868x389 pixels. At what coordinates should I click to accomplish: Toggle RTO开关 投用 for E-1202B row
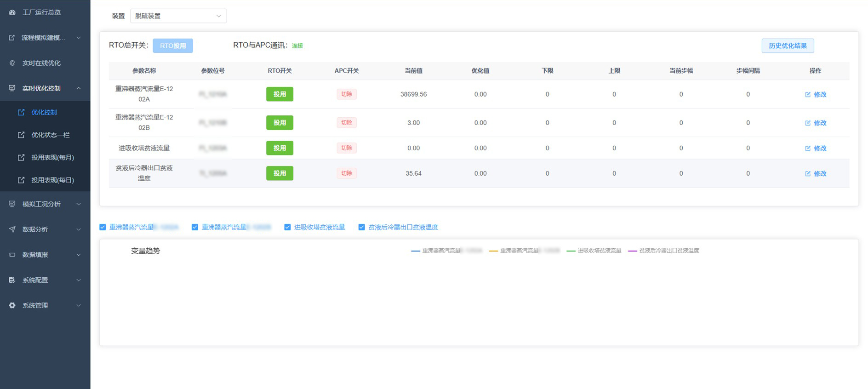pos(280,123)
